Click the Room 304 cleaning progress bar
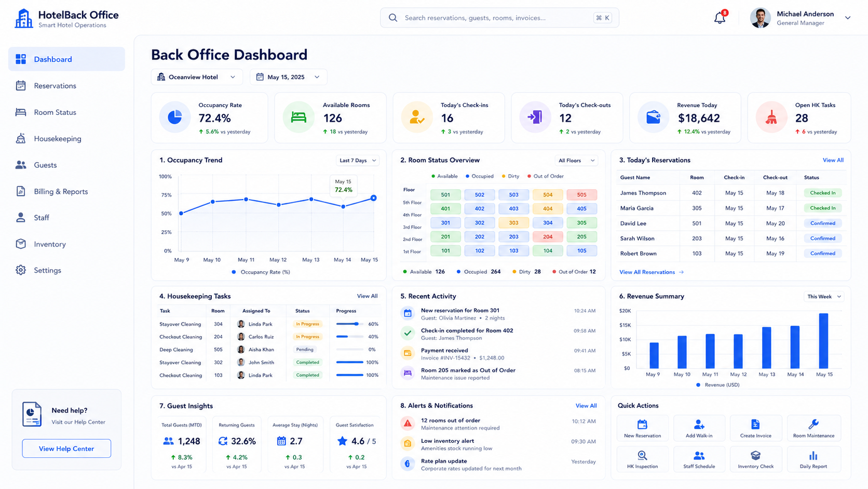The height and width of the screenshot is (489, 868). [x=349, y=324]
